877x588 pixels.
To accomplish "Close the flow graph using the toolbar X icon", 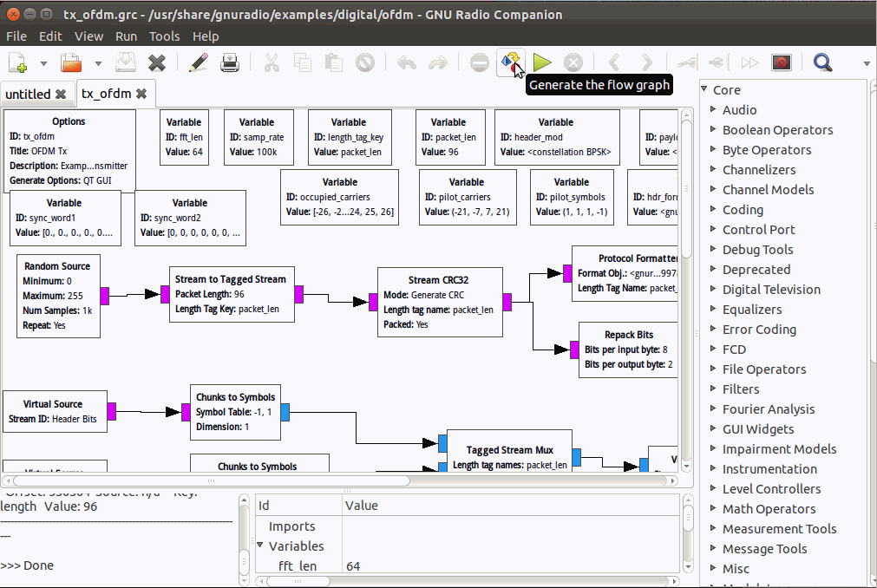I will (157, 62).
